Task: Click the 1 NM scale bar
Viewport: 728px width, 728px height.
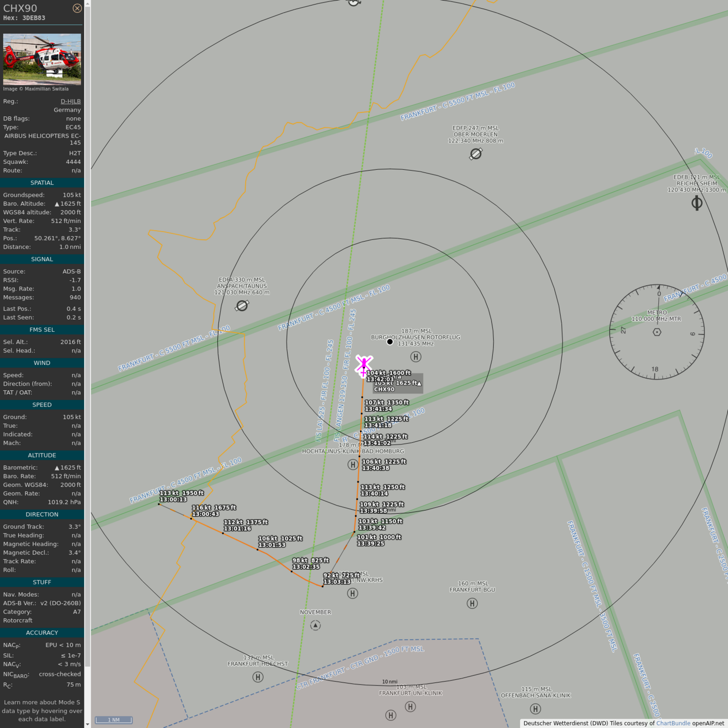Action: click(114, 720)
